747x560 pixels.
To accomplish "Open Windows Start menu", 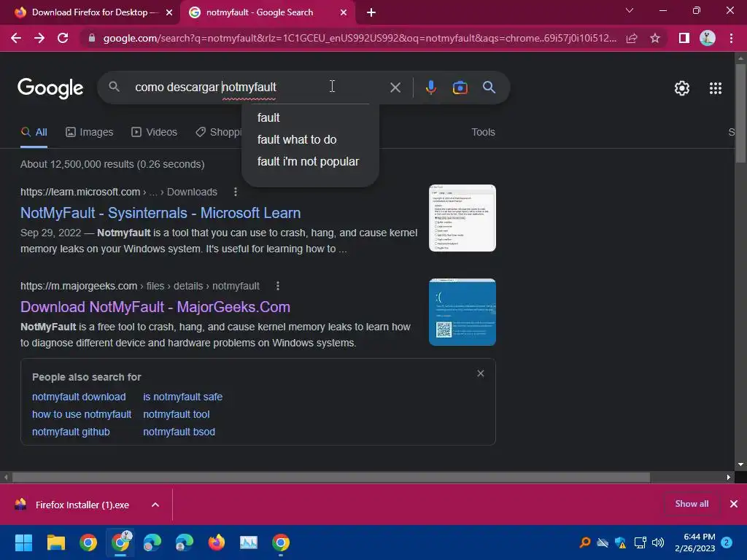I will click(x=23, y=542).
